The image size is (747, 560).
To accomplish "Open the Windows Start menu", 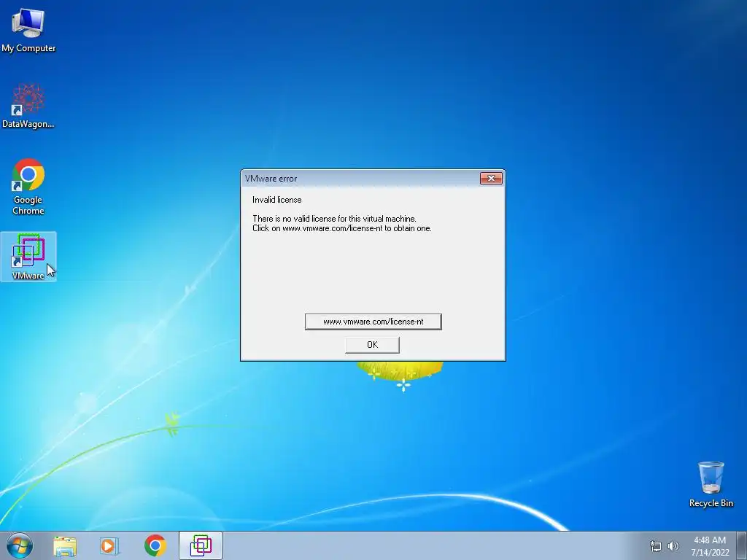I will pyautogui.click(x=20, y=545).
